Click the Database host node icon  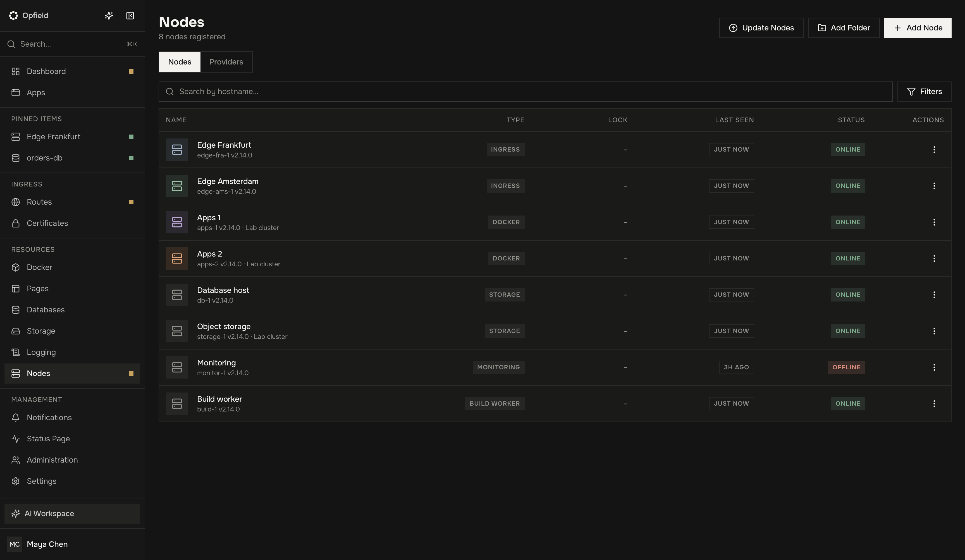177,295
